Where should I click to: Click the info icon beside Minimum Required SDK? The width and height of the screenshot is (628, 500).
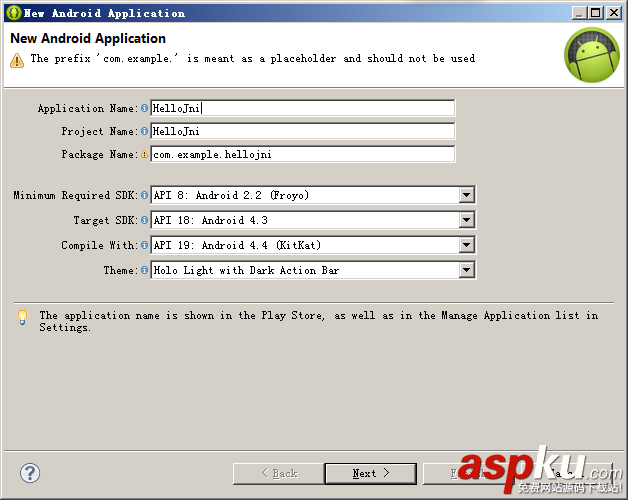click(144, 195)
